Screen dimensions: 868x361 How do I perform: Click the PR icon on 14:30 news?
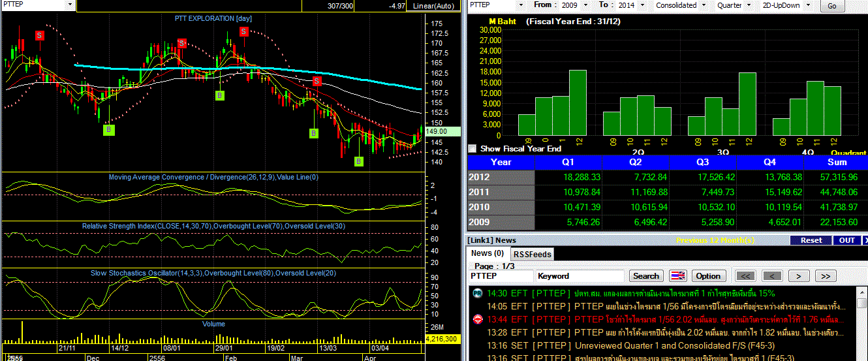click(477, 293)
